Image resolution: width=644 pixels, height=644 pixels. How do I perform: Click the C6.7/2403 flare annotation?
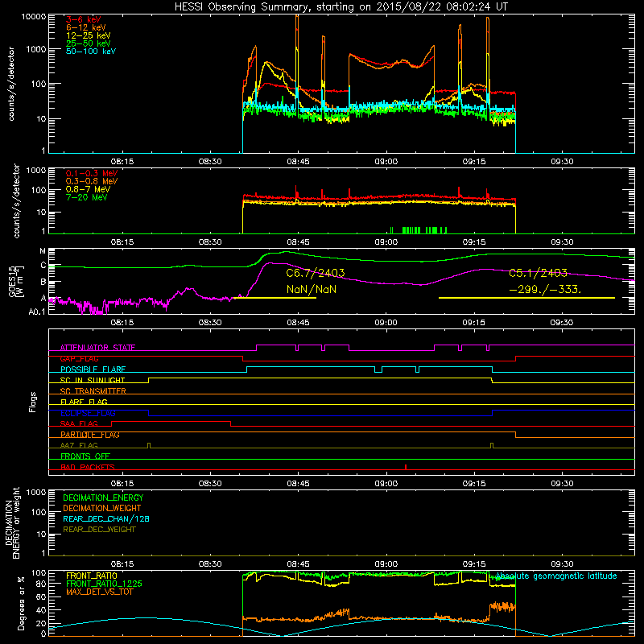tap(316, 273)
